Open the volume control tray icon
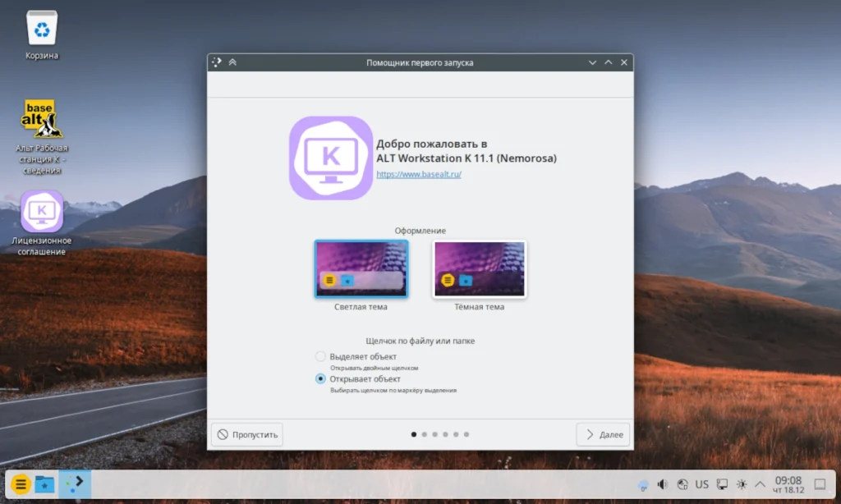This screenshot has width=841, height=504. click(x=663, y=484)
